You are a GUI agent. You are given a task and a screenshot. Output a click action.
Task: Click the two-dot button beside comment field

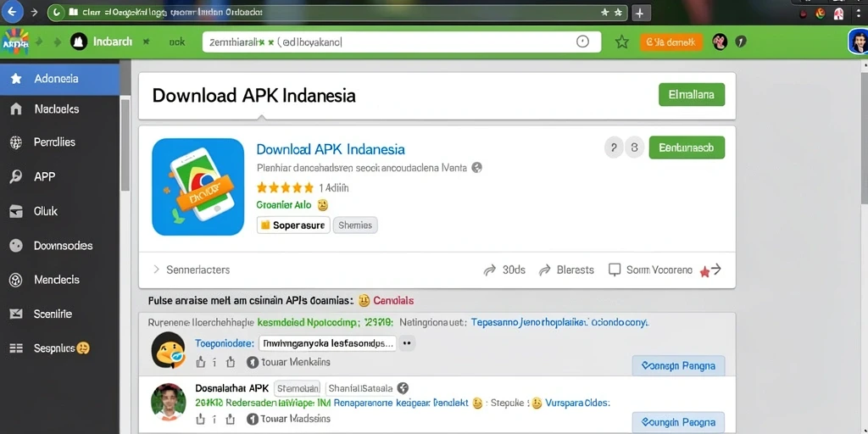point(407,343)
